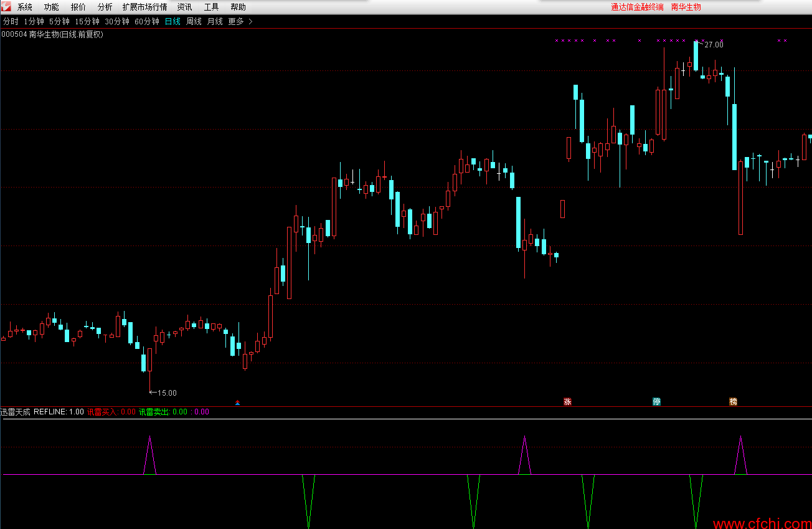Click the 通达信金融终端 title text
The width and height of the screenshot is (812, 529).
pos(637,7)
